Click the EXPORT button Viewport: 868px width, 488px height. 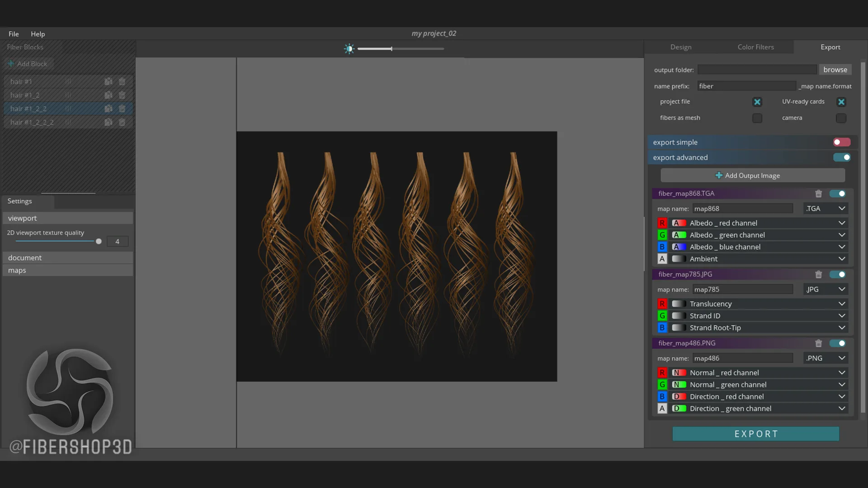click(x=756, y=434)
